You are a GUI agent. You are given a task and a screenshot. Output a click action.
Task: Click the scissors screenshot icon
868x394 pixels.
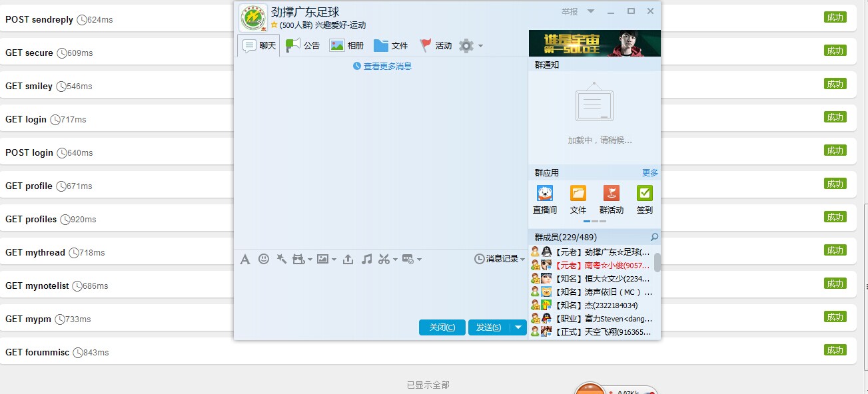(384, 259)
